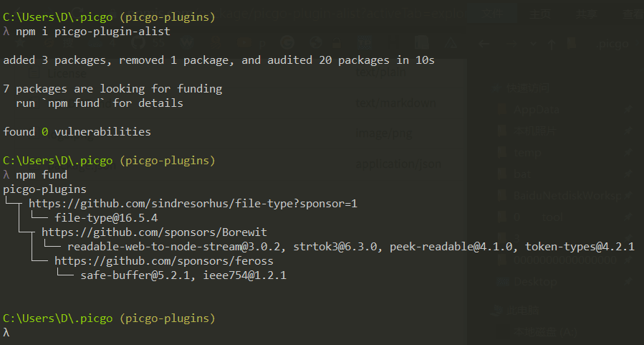Click the pin icon beside Desktop
Screen dimensions: 644x345
click(x=628, y=282)
